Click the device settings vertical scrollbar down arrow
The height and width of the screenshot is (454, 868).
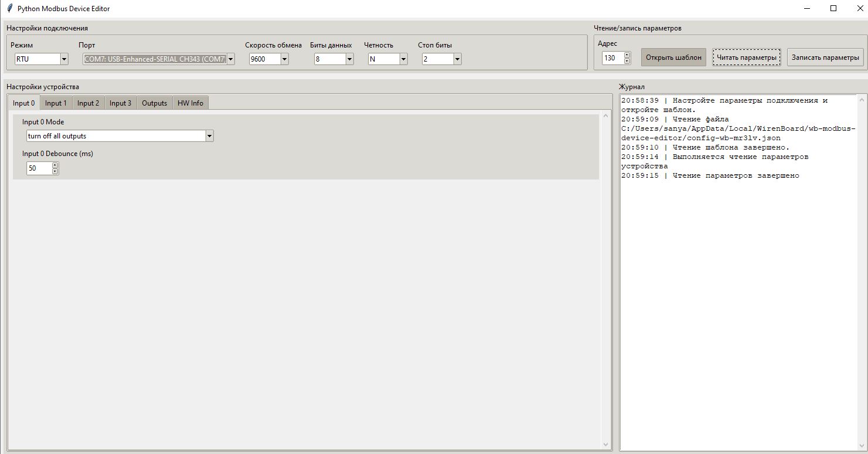[x=605, y=445]
